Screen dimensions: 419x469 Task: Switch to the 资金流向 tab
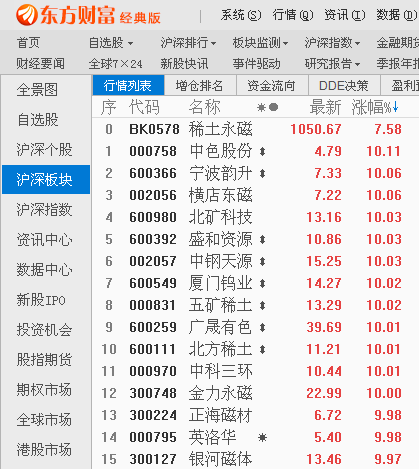(x=271, y=86)
